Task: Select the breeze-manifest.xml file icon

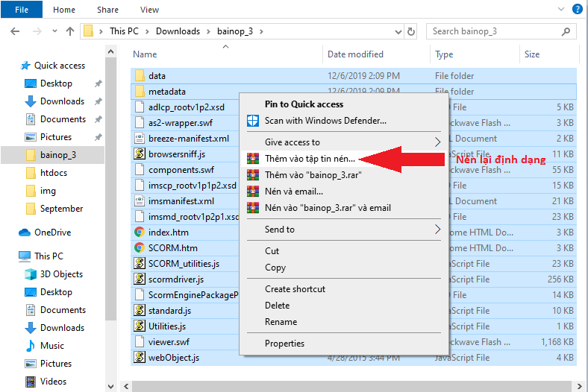Action: [x=140, y=138]
